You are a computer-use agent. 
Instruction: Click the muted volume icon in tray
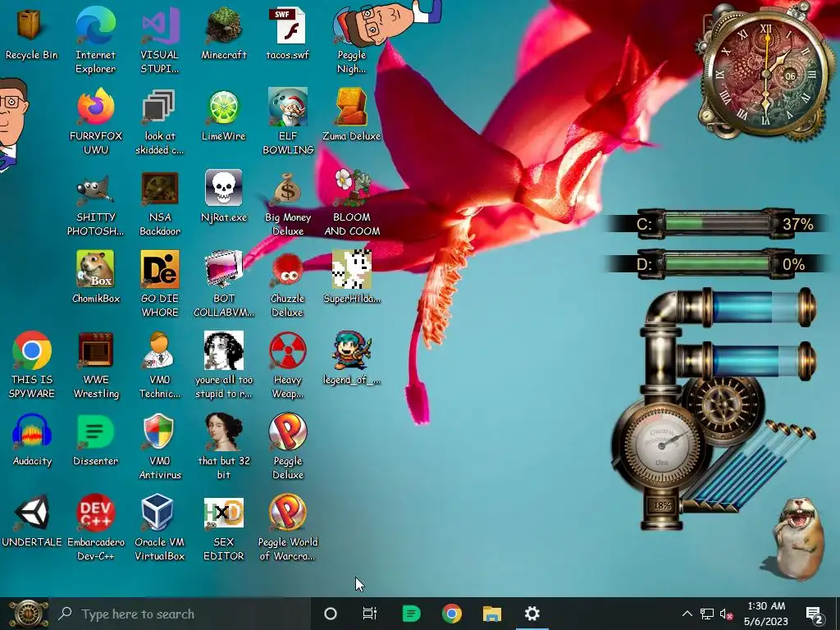point(727,614)
